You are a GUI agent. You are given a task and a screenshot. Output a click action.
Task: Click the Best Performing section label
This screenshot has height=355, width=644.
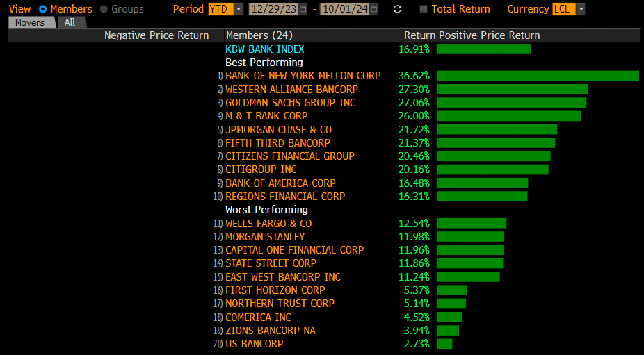tap(264, 63)
